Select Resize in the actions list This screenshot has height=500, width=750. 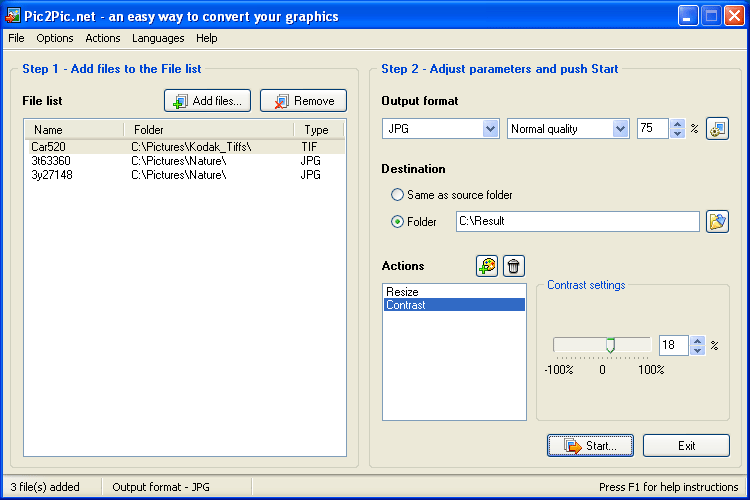[x=454, y=292]
